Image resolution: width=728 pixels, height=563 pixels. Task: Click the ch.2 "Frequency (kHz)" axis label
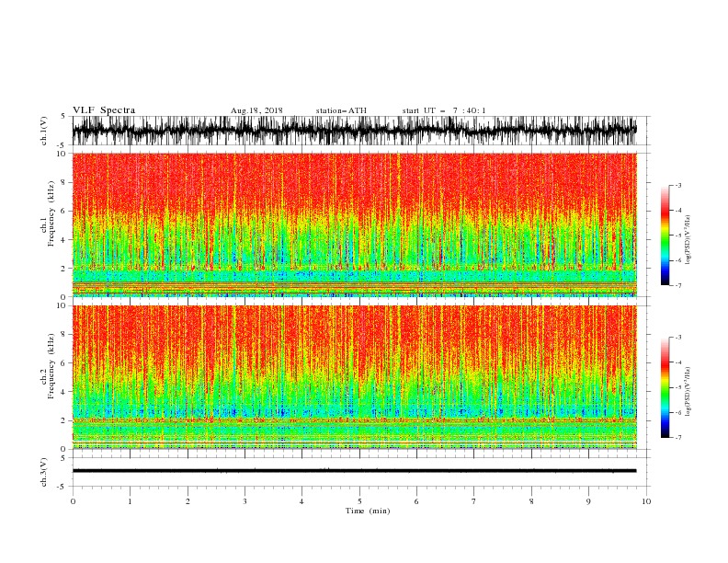pyautogui.click(x=51, y=366)
